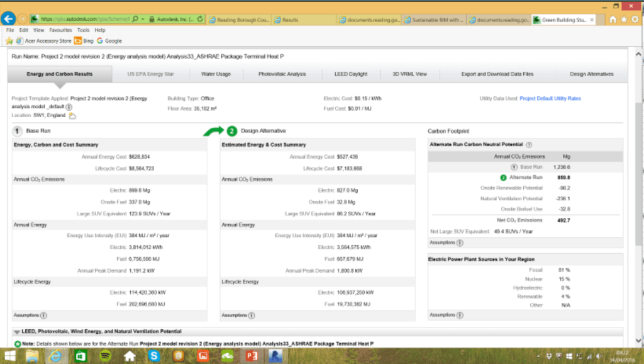Open Internet Explorer on the taskbar
644x364 pixels.
(55, 356)
